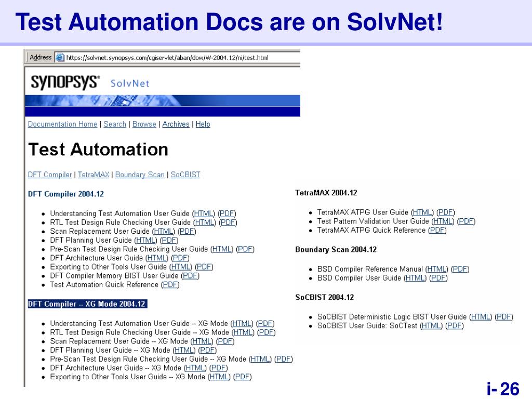
Task: Open PDF for Test Pattern Validation User Guide
Action: click(466, 221)
